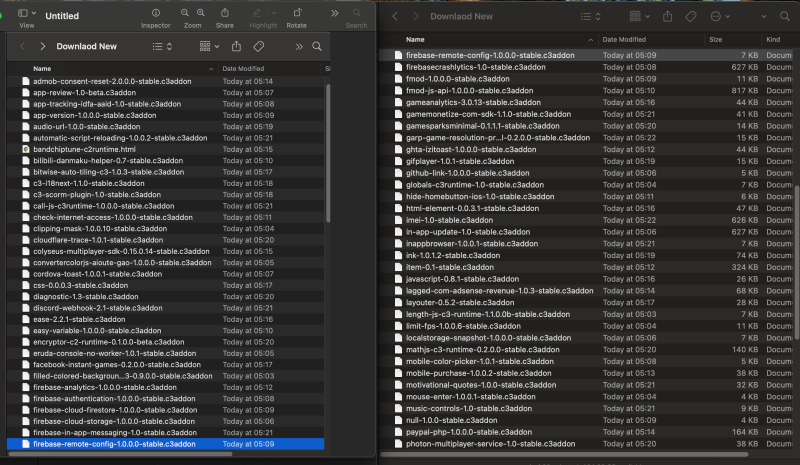Click the share icon in right Finder window

[x=667, y=16]
